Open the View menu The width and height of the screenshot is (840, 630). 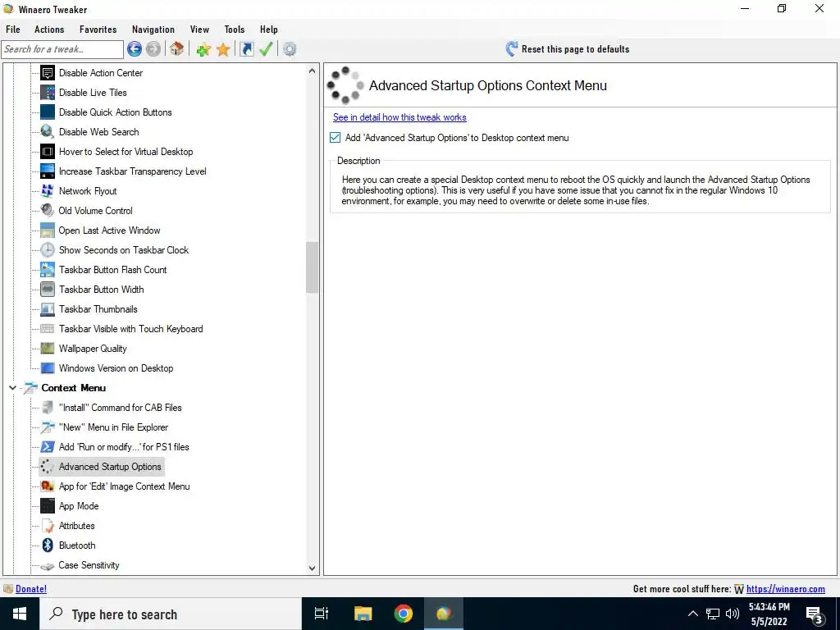coord(199,30)
